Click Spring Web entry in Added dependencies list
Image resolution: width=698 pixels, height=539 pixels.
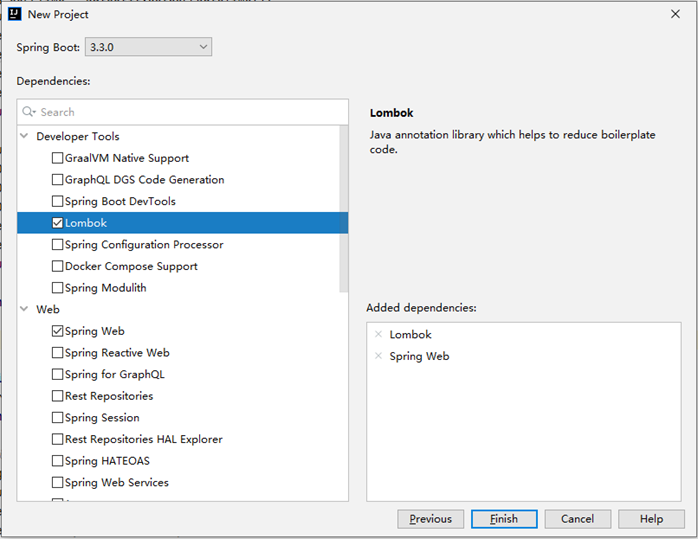(419, 357)
